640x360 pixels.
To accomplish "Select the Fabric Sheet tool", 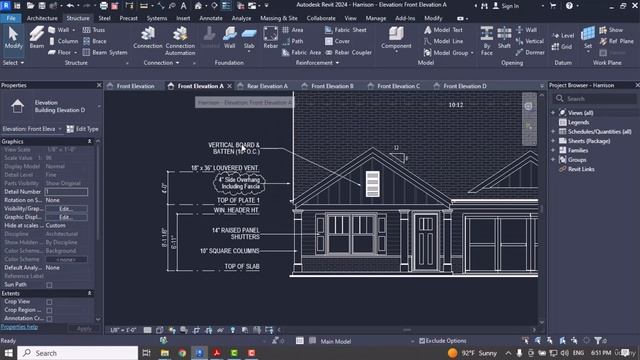I will 346,30.
